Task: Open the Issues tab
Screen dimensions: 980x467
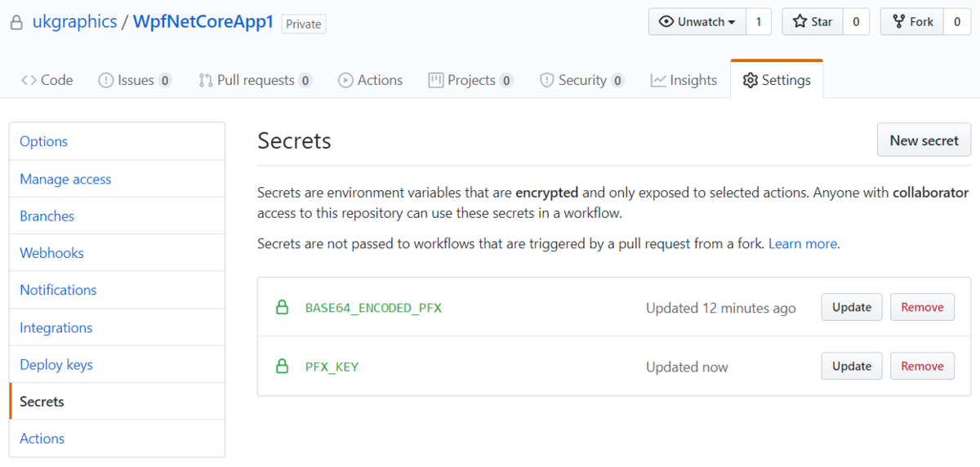Action: pos(135,80)
